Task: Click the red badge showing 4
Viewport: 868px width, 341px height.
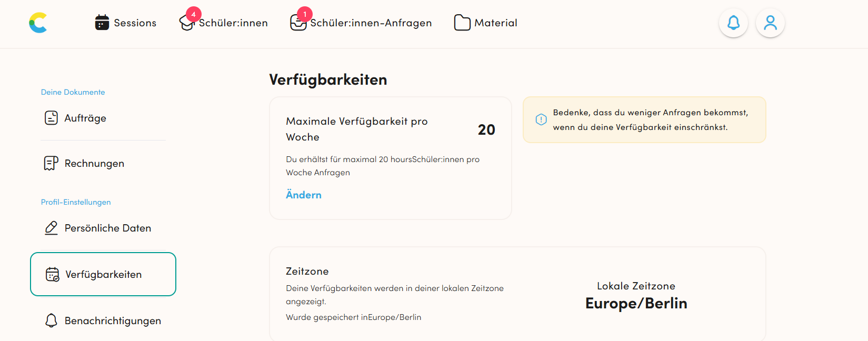Action: pyautogui.click(x=194, y=14)
